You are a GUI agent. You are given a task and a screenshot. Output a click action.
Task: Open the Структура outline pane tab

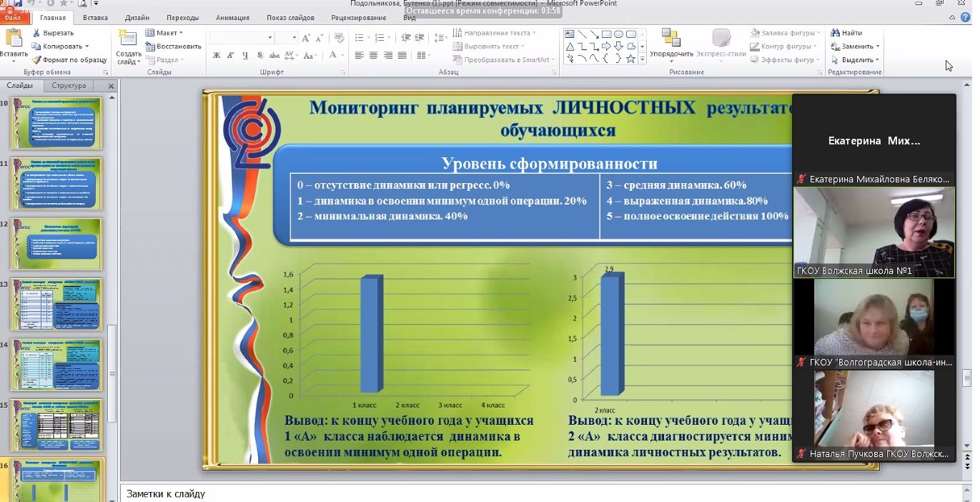click(x=69, y=86)
